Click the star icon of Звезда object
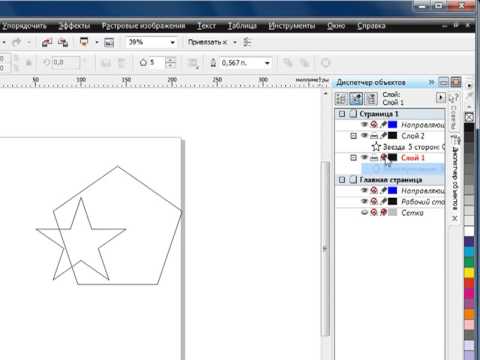 [376, 147]
